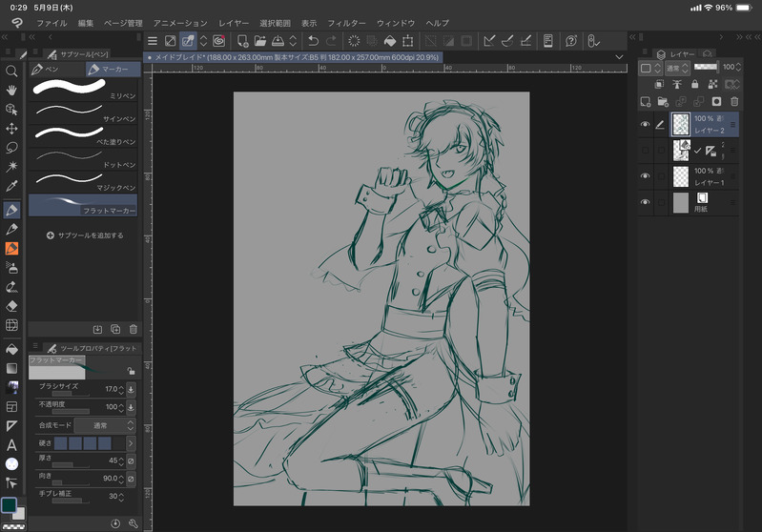Select the ミリペン brush preset
This screenshot has height=532, width=762.
point(83,89)
